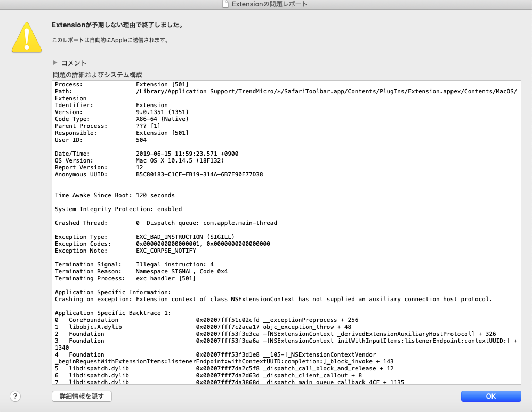
Task: Click the System Integrity Protection: enabled line
Action: coord(118,209)
